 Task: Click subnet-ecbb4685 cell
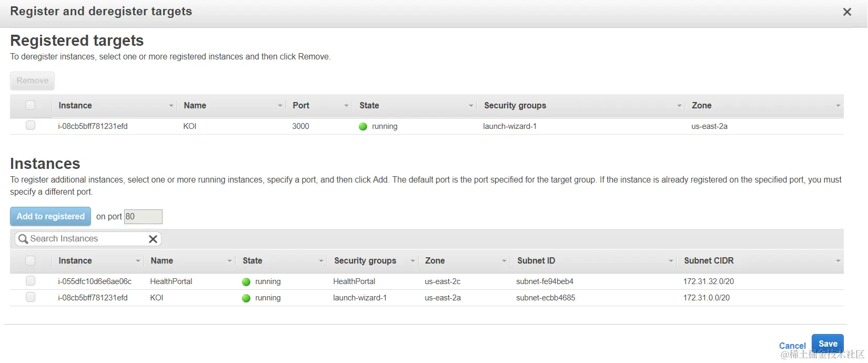546,298
